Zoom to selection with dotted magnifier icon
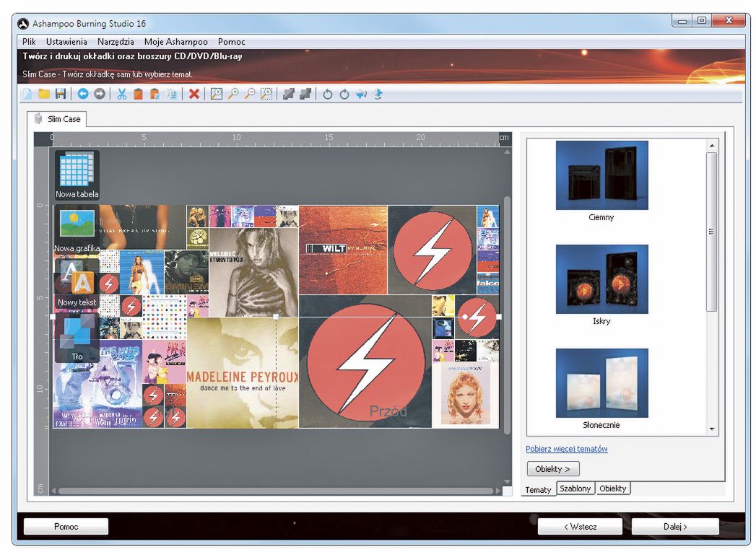 266,94
